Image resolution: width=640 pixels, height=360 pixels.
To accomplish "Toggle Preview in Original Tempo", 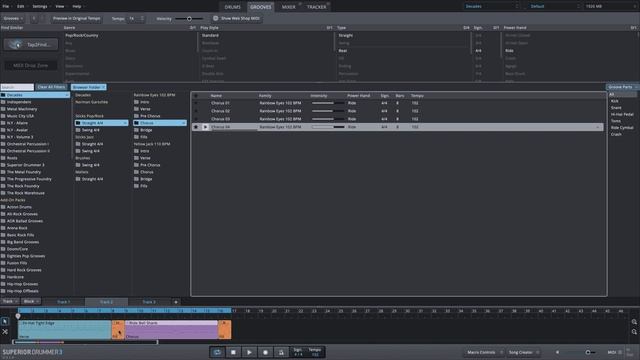I will pyautogui.click(x=76, y=18).
